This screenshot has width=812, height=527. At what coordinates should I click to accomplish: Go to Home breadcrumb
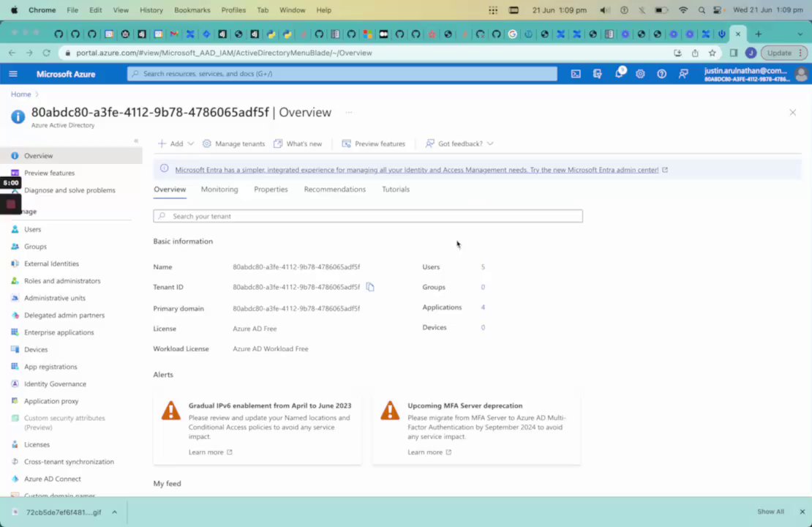20,94
